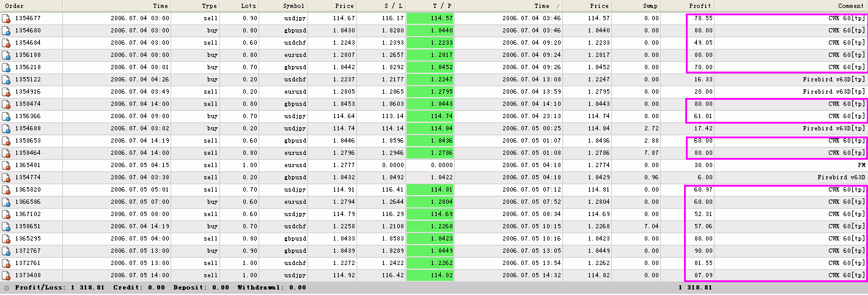Sort by the S / L column header
Image resolution: width=868 pixels, height=295 pixels.
coord(381,6)
